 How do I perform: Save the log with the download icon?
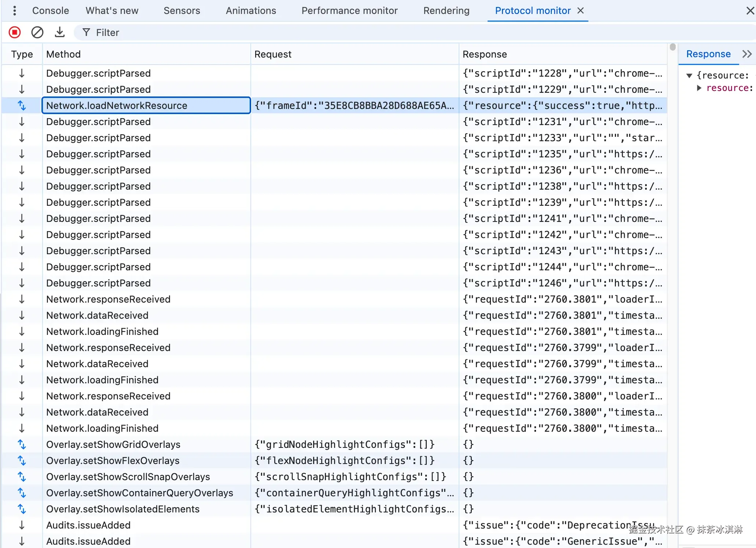pyautogui.click(x=59, y=32)
